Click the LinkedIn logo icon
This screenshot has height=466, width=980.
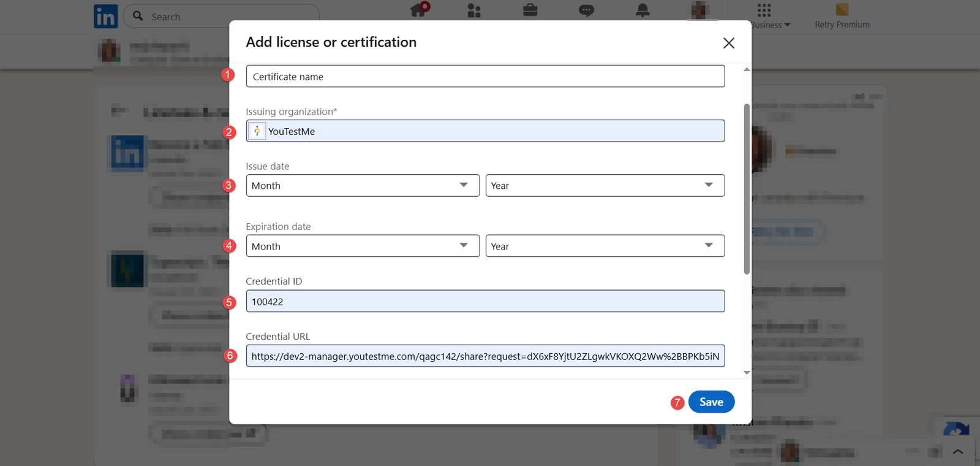coord(105,17)
